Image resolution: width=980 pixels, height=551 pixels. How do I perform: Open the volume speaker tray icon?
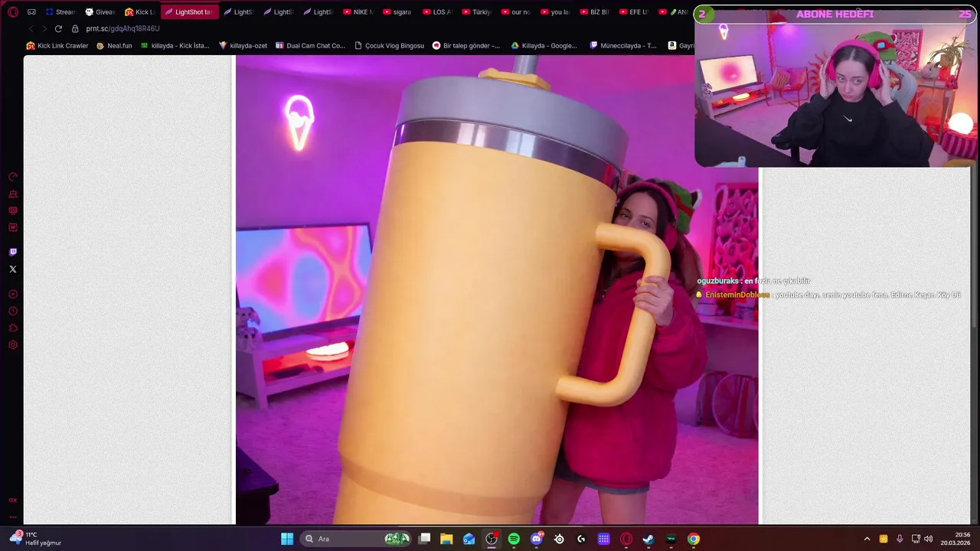929,539
